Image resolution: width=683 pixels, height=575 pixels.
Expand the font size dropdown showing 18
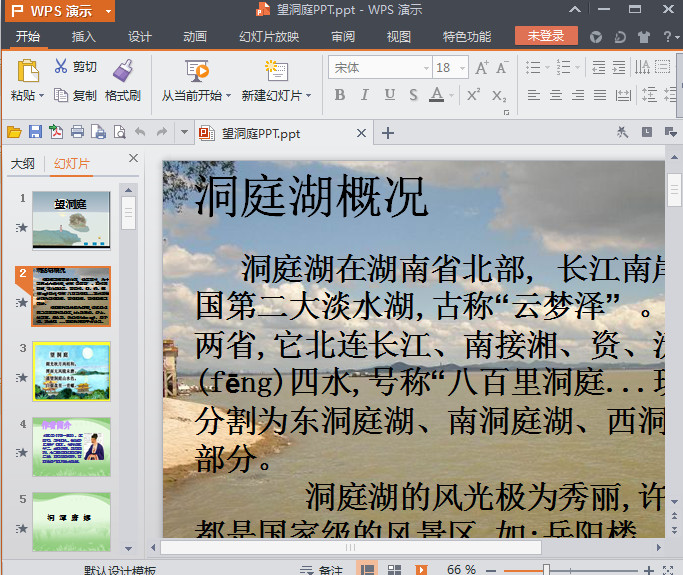pyautogui.click(x=460, y=68)
